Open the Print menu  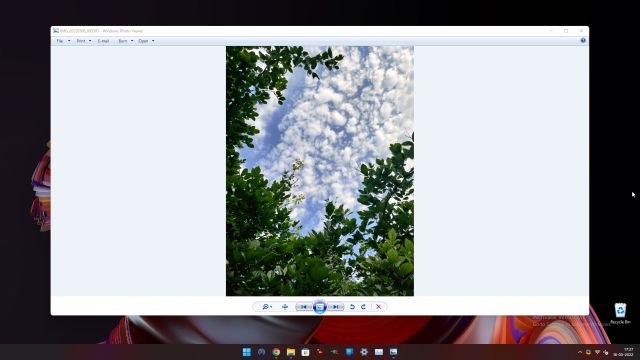pyautogui.click(x=81, y=41)
